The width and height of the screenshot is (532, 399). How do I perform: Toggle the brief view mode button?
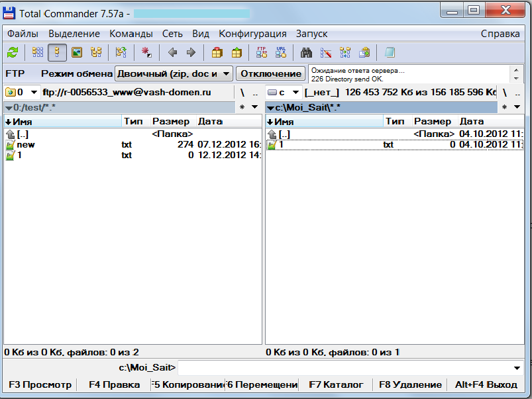point(38,52)
